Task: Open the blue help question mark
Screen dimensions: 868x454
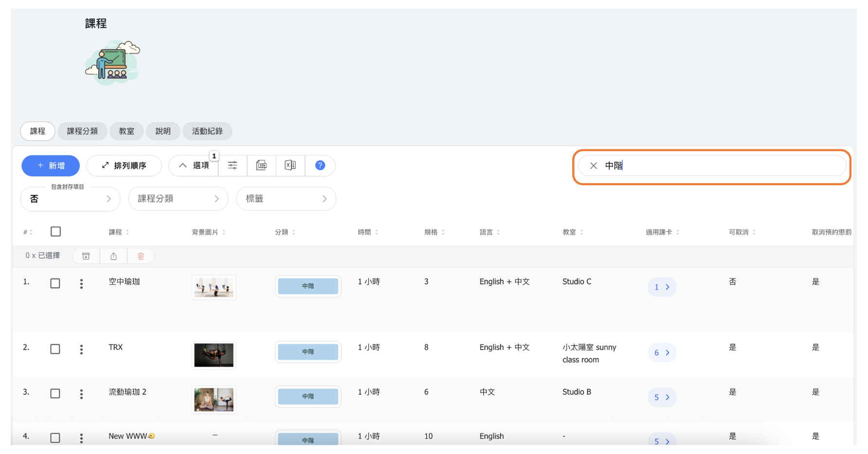Action: (x=320, y=166)
